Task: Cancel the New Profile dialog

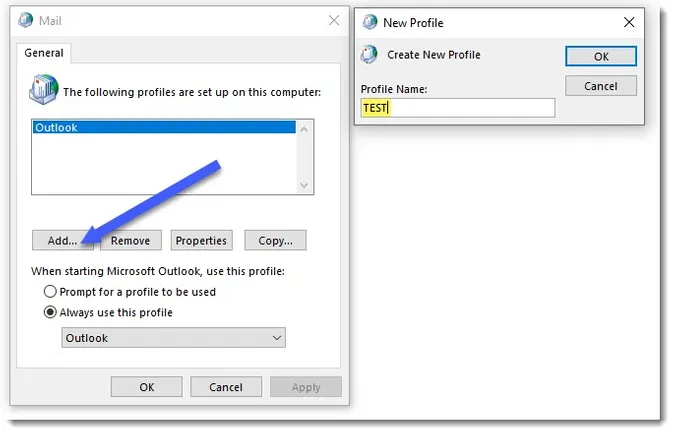Action: pos(600,86)
